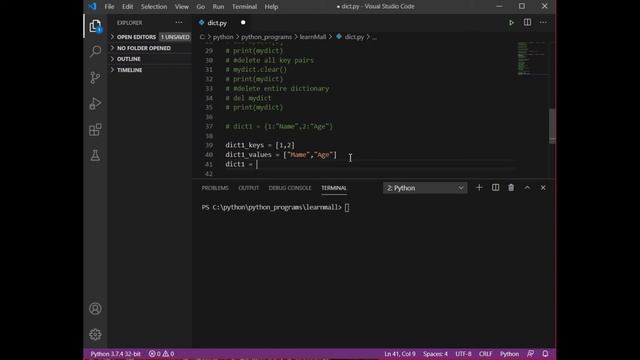Change language mode via Python
The image size is (640, 360).
pyautogui.click(x=509, y=354)
